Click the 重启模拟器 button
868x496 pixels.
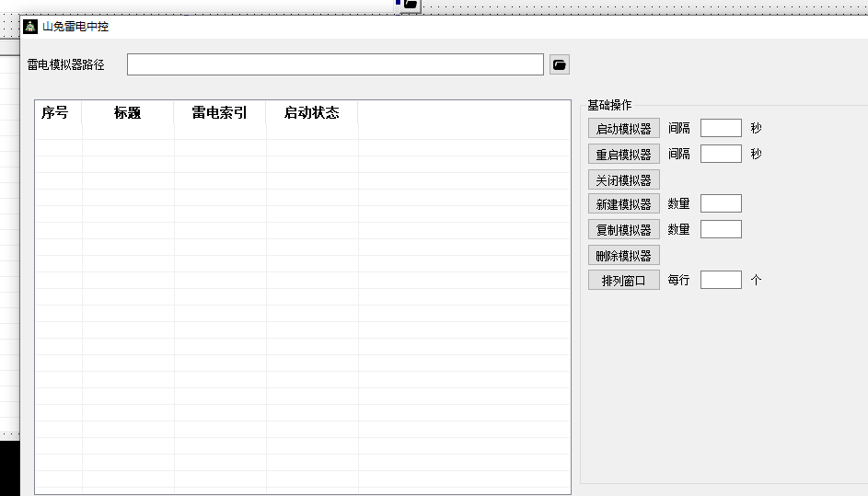click(x=624, y=154)
